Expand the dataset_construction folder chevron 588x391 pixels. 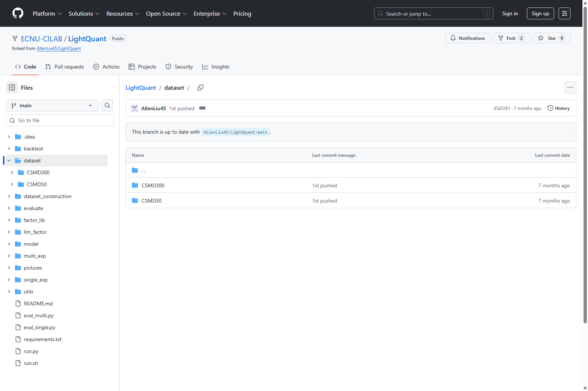[9, 196]
